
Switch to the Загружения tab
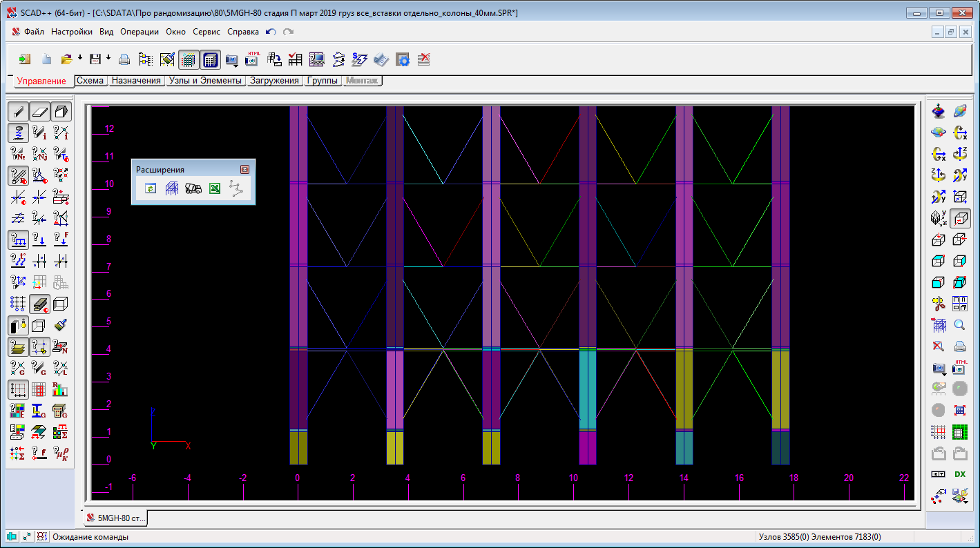pos(274,81)
